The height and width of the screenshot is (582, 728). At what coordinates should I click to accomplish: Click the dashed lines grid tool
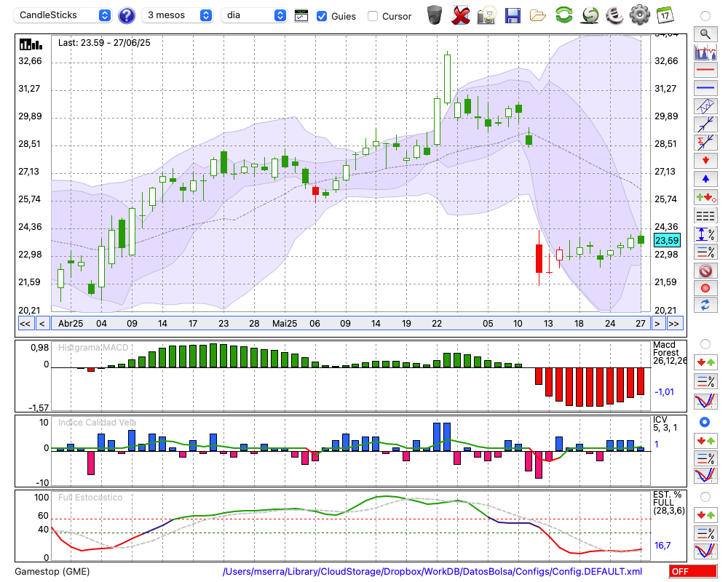[x=705, y=215]
